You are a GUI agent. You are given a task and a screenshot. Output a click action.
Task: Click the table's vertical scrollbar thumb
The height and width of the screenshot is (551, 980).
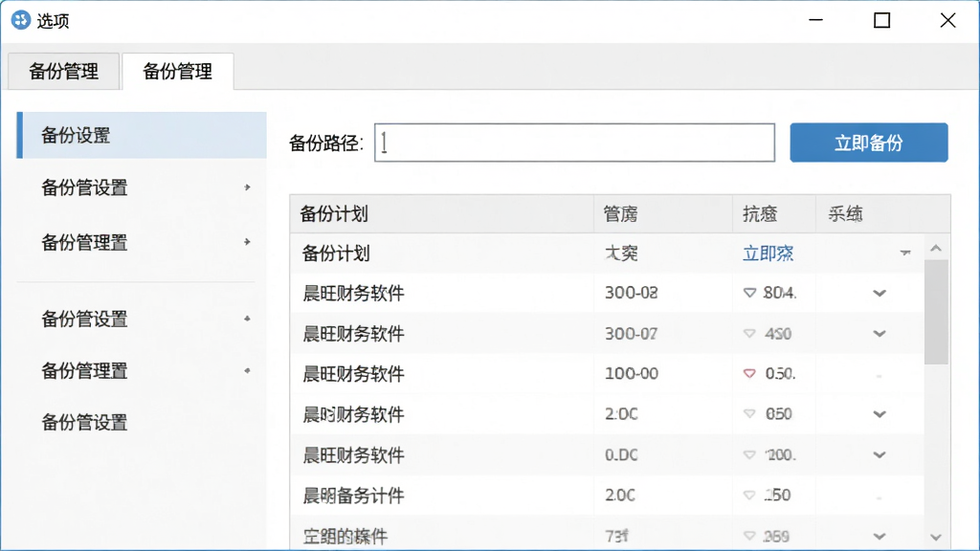pos(936,312)
